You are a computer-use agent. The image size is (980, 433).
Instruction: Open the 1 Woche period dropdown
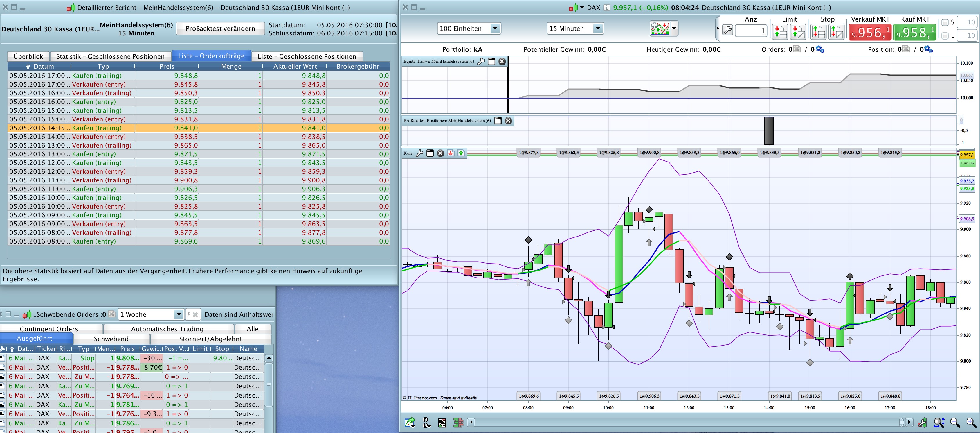pos(178,314)
